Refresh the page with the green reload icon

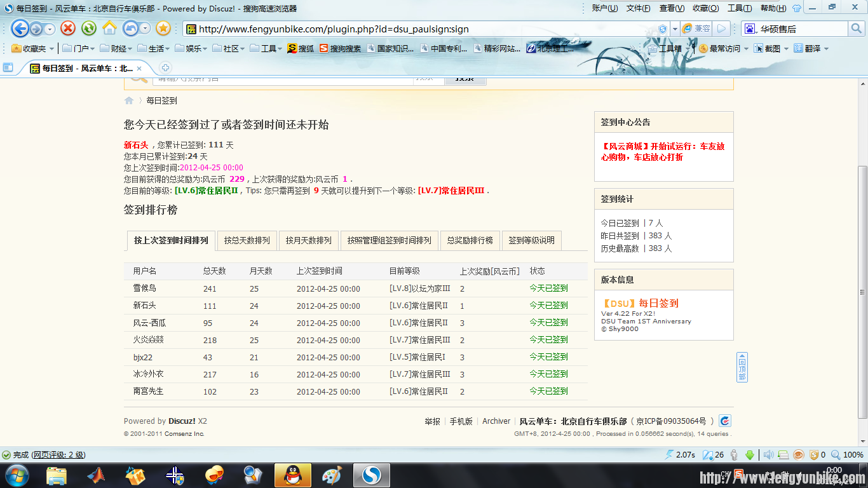pos(89,29)
